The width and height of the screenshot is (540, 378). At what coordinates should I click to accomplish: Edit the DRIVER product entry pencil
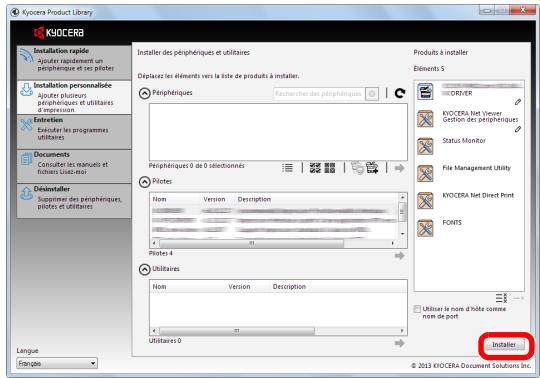click(518, 102)
